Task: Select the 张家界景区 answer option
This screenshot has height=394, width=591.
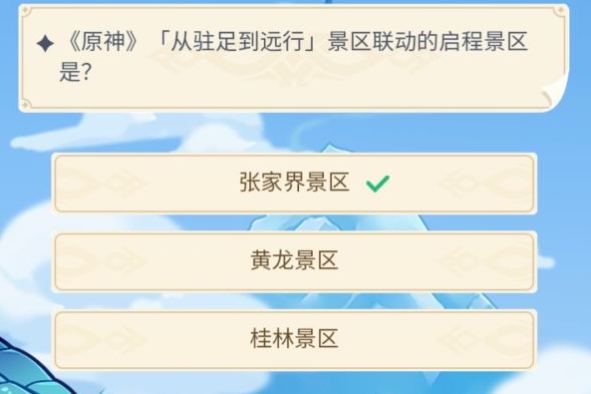Action: (x=294, y=184)
